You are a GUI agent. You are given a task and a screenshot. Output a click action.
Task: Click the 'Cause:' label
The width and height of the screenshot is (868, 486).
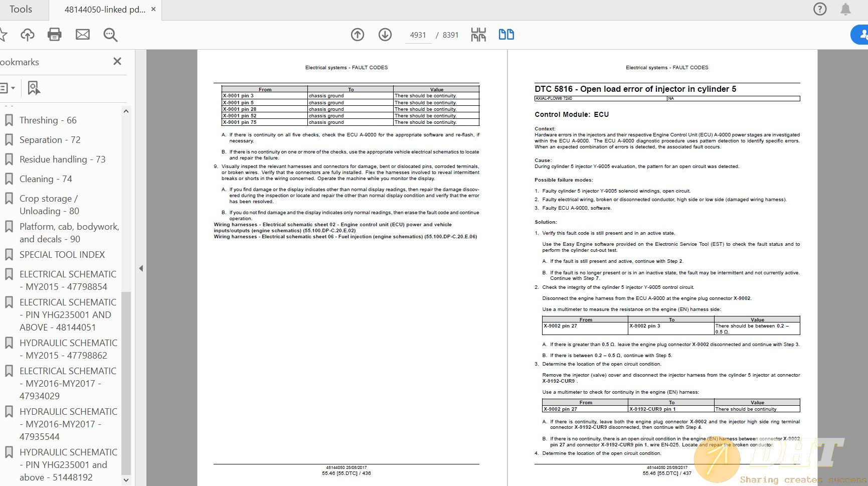[x=543, y=160]
